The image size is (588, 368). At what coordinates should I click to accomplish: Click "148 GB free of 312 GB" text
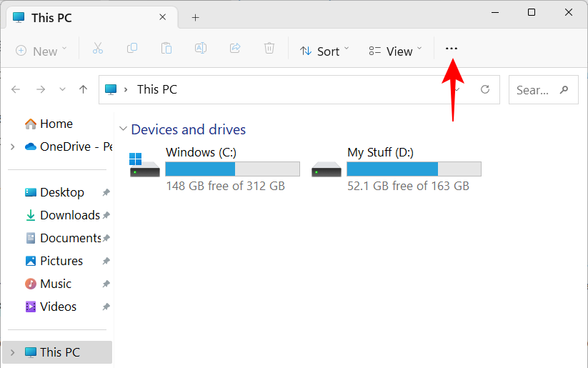tap(226, 186)
